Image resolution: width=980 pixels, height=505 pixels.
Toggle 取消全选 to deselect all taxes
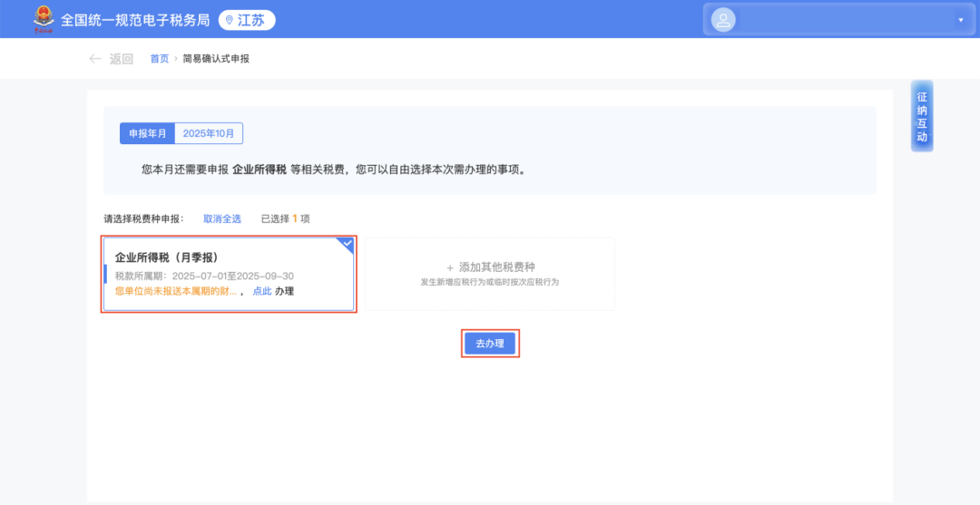222,219
